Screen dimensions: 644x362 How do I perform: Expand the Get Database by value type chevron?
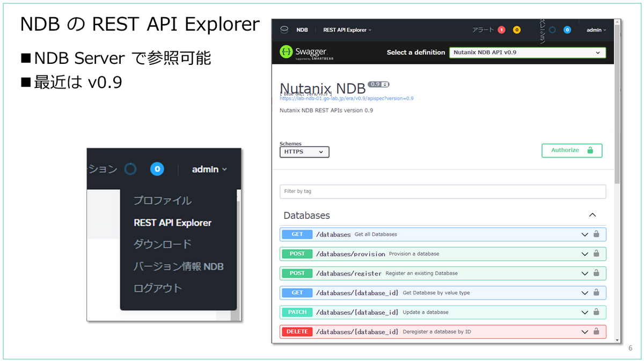point(585,293)
